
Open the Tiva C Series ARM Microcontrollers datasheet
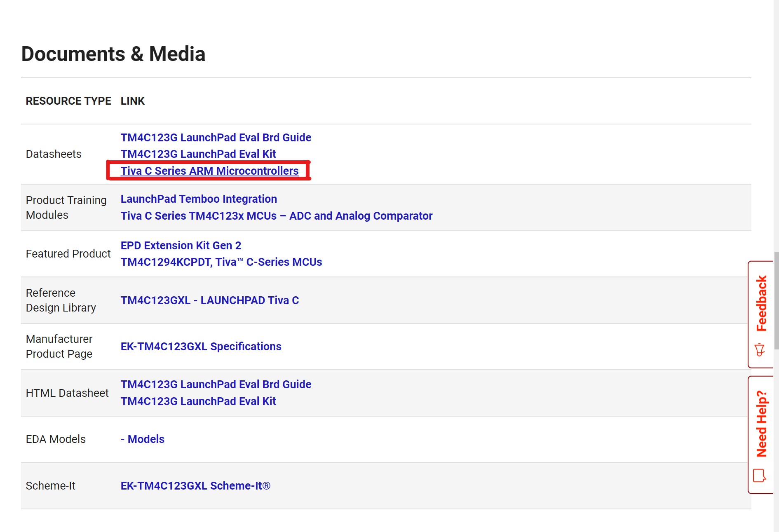click(x=209, y=171)
